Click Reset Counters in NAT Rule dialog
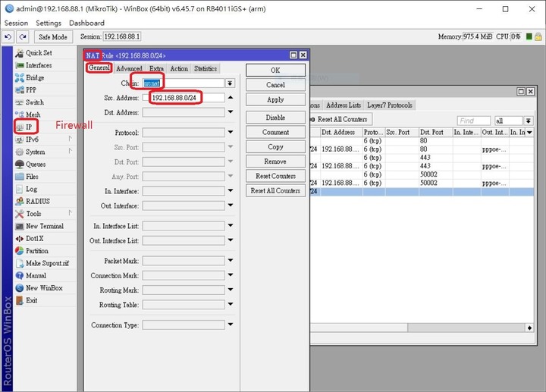Screen dimensions: 546x392 pos(275,176)
